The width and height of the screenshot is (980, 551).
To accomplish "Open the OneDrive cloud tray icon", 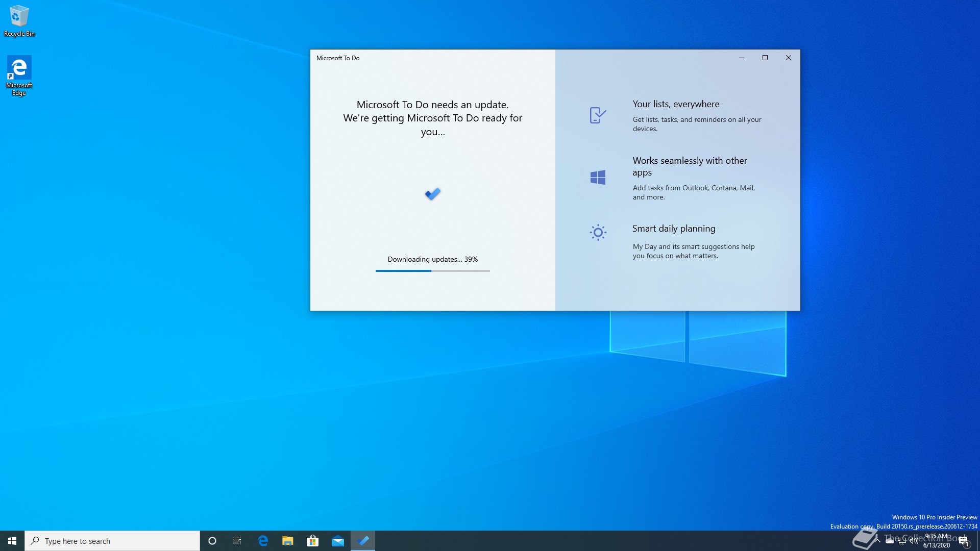I will pyautogui.click(x=890, y=541).
